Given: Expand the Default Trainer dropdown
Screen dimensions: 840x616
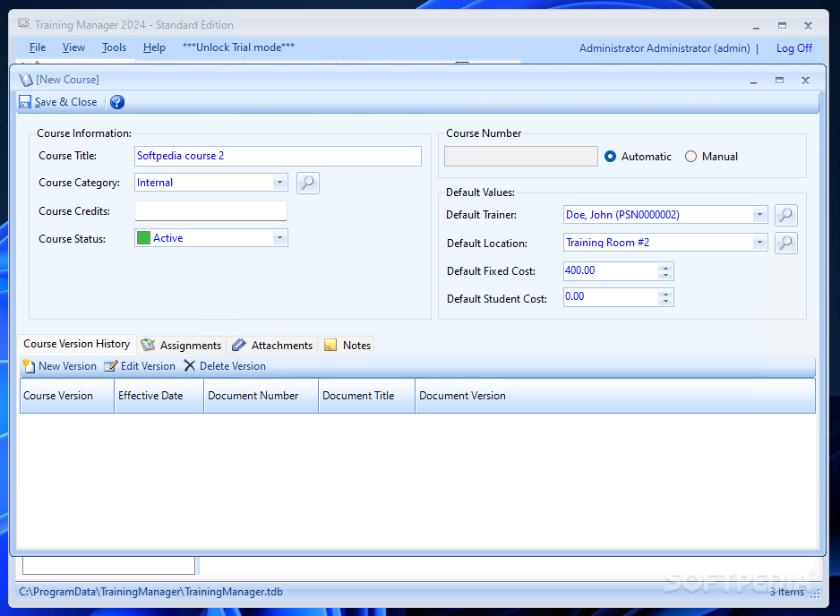Looking at the screenshot, I should click(x=759, y=215).
